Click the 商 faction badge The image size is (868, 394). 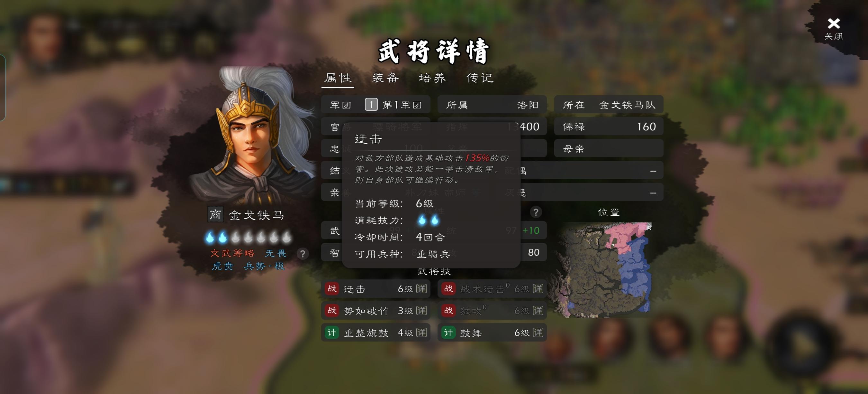point(215,215)
